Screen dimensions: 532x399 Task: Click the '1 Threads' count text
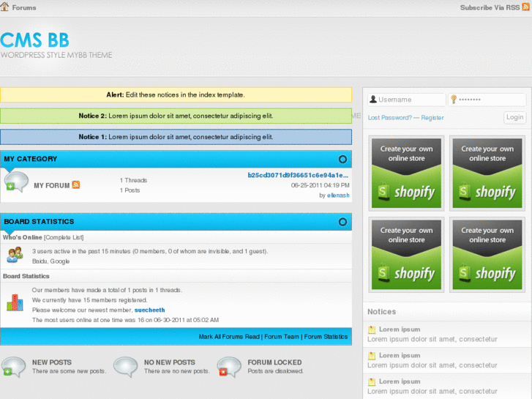tap(133, 180)
